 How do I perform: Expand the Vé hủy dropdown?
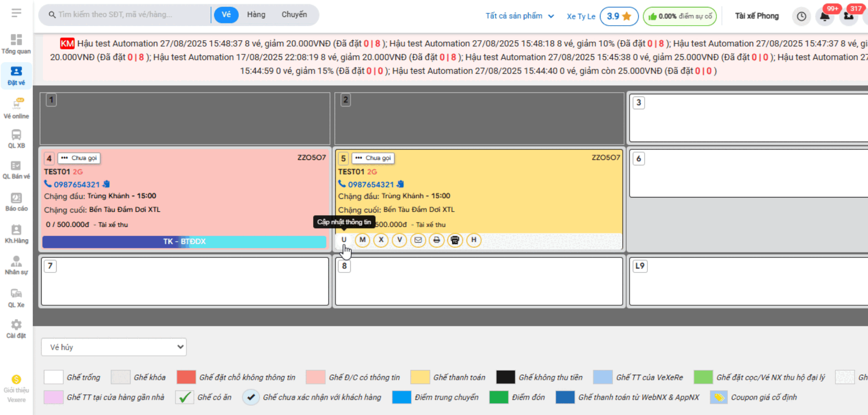tap(114, 347)
